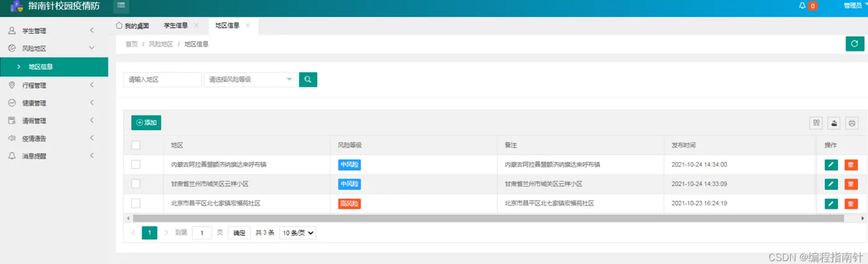Select the checkbox for 北京市昌平区 row
The image size is (868, 264).
136,203
